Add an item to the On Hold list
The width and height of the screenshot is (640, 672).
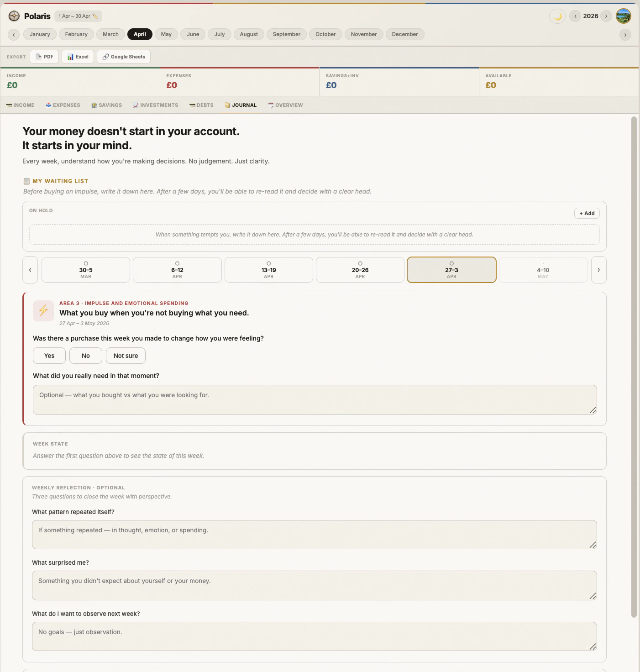(x=587, y=213)
